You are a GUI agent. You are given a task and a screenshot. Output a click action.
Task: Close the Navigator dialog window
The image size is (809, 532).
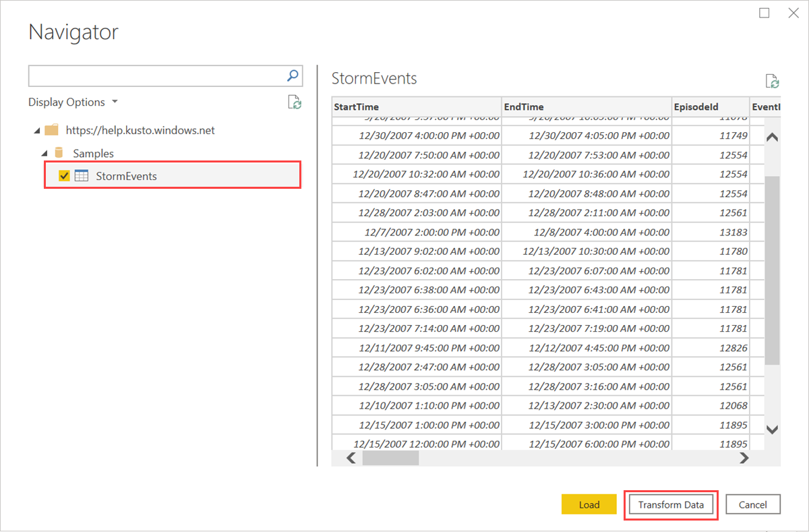793,13
